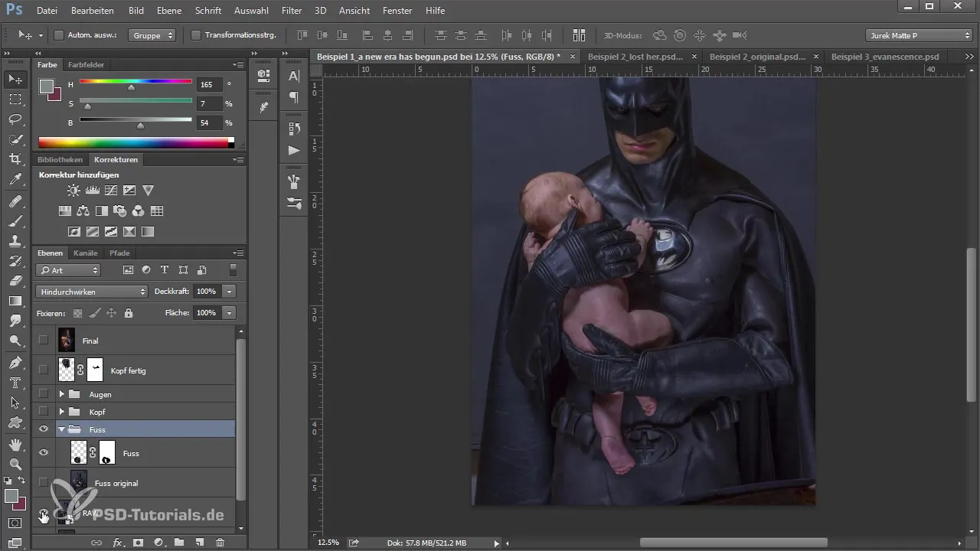The image size is (980, 551).
Task: Select the Zoom tool
Action: click(15, 465)
